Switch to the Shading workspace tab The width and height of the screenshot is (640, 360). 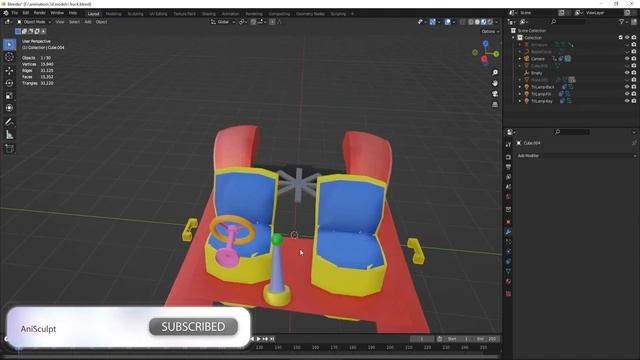(209, 14)
